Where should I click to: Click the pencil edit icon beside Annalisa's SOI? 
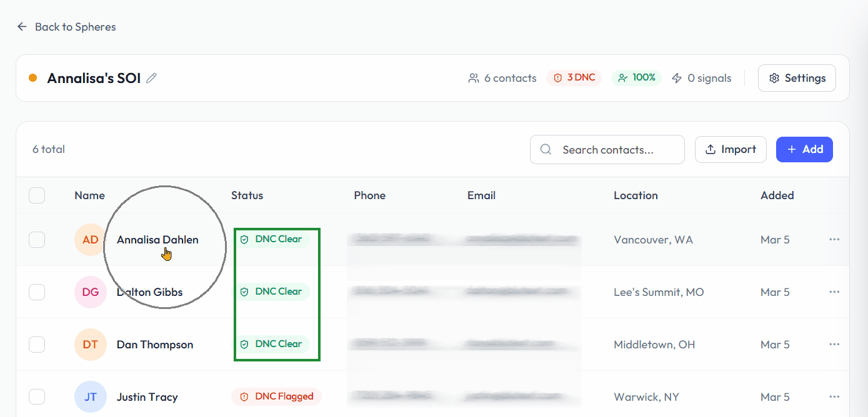[151, 78]
